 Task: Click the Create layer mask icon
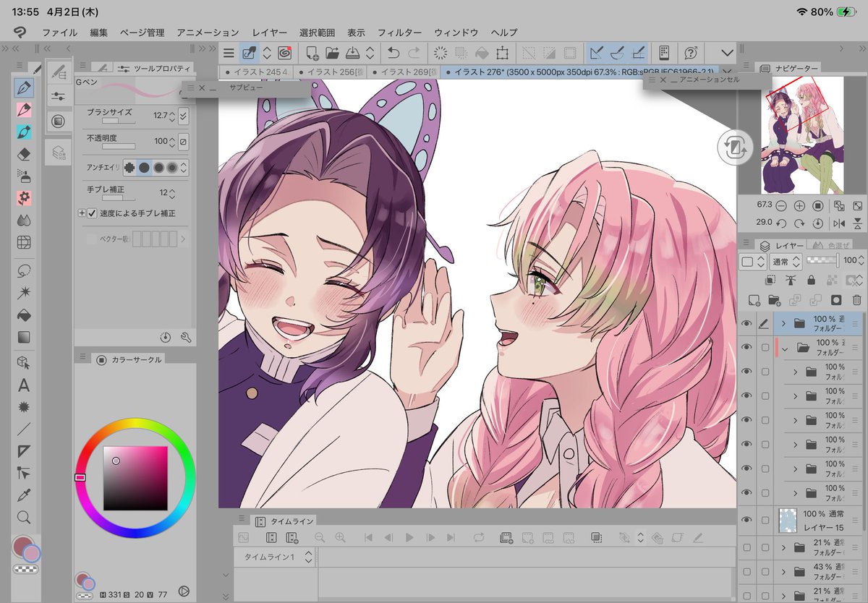pyautogui.click(x=836, y=299)
